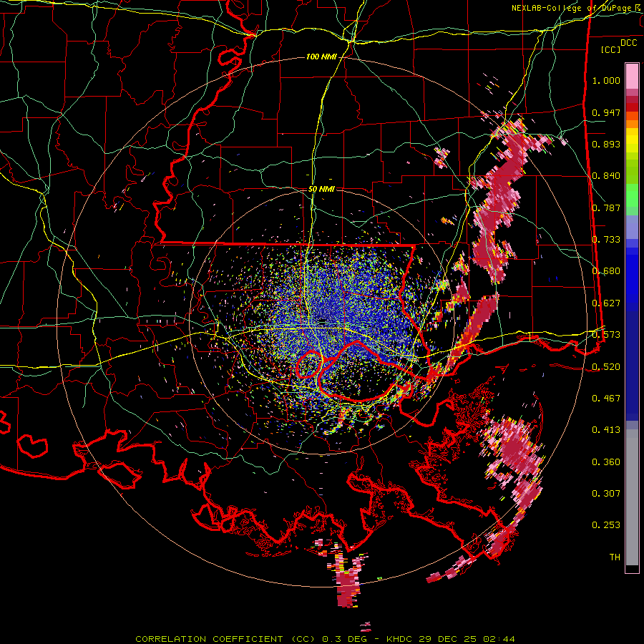Pick the periwinkle segment near 0.733

632,227
